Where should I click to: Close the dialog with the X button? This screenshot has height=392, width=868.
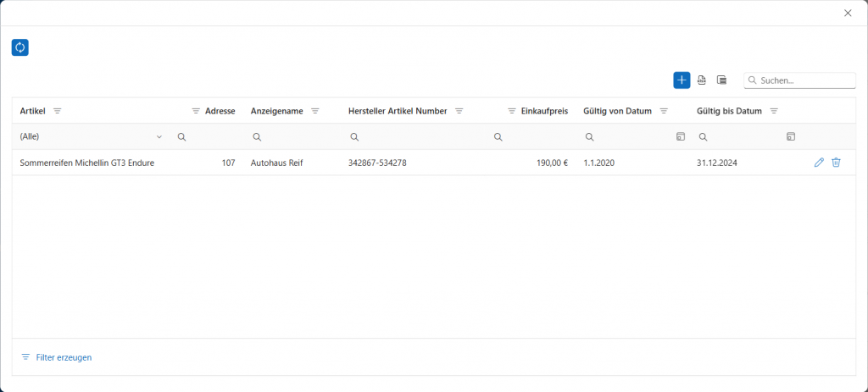[848, 13]
